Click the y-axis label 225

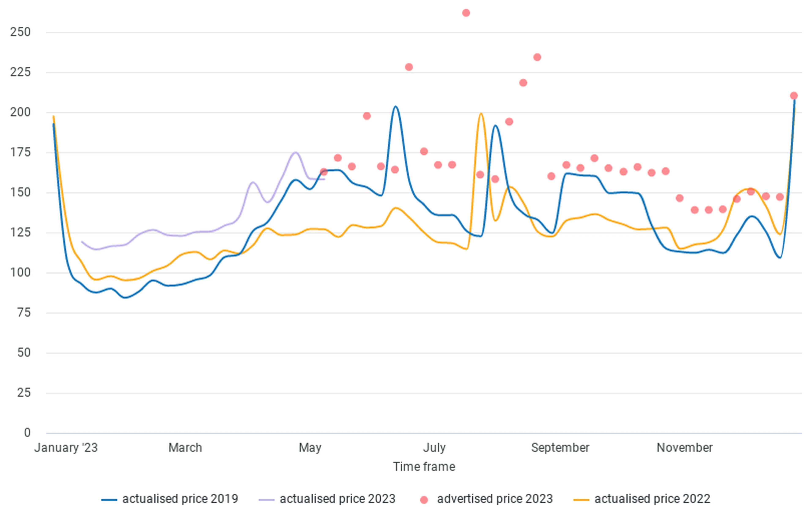pyautogui.click(x=21, y=72)
